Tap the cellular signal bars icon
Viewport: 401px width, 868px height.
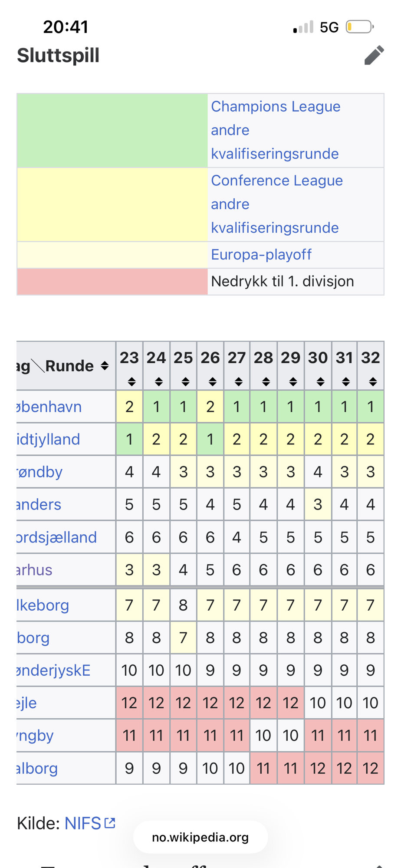(303, 27)
